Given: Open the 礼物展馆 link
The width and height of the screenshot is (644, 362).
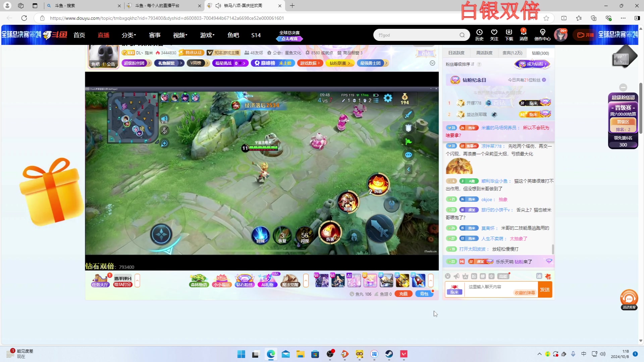Looking at the screenshot, I should [169, 63].
